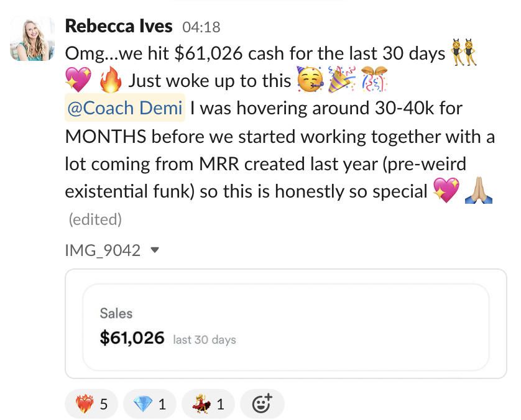
Task: Click the IMG_9042 file name
Action: [103, 250]
